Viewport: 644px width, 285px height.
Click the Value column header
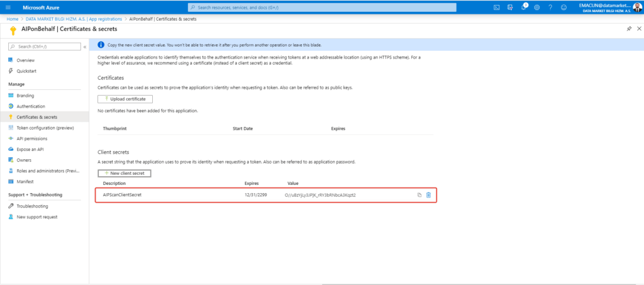point(293,183)
